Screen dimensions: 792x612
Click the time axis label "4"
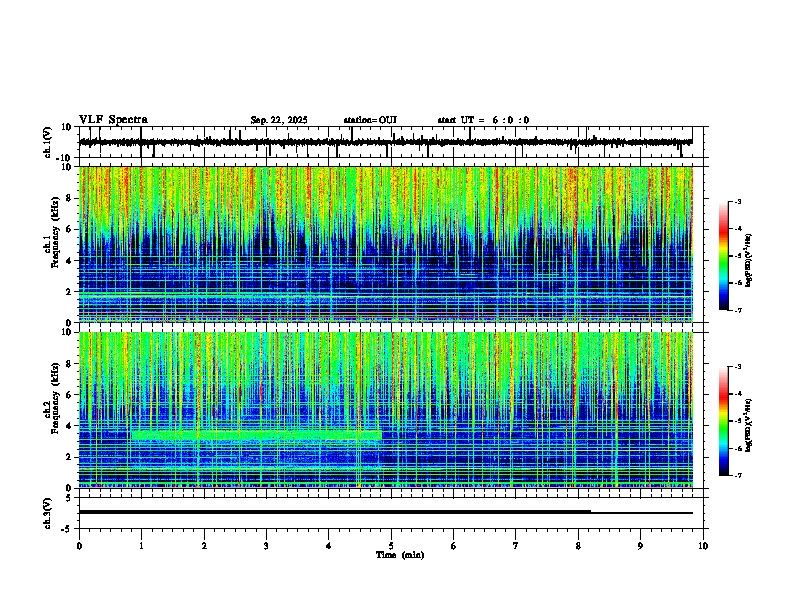[x=329, y=546]
